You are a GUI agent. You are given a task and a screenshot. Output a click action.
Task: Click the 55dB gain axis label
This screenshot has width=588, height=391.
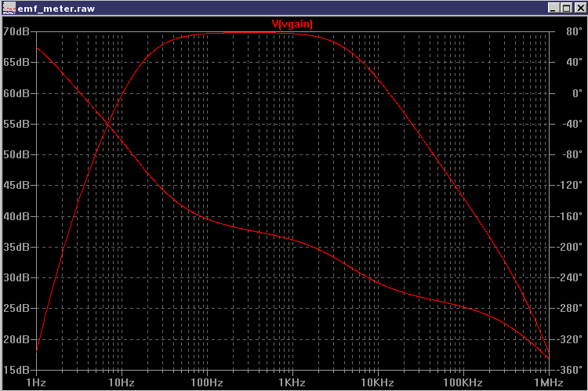pos(16,124)
